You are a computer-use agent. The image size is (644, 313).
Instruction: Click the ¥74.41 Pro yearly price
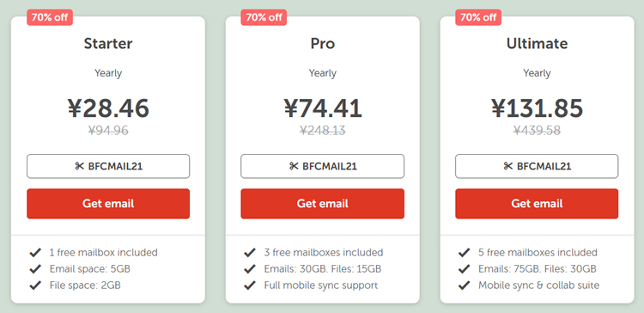(x=322, y=108)
